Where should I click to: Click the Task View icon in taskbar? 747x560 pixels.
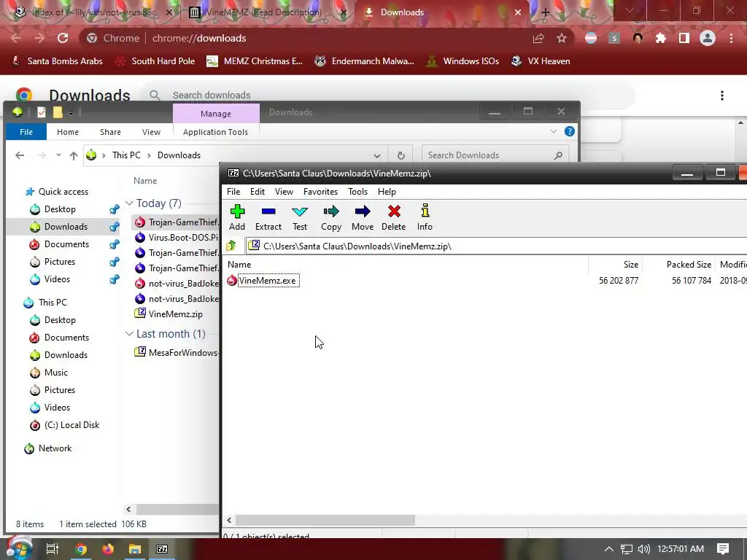[52, 549]
